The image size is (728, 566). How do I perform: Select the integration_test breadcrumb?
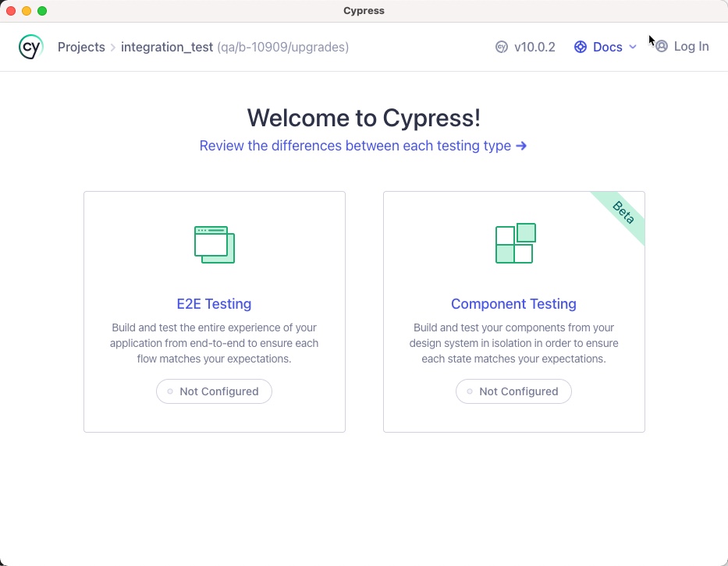(167, 47)
